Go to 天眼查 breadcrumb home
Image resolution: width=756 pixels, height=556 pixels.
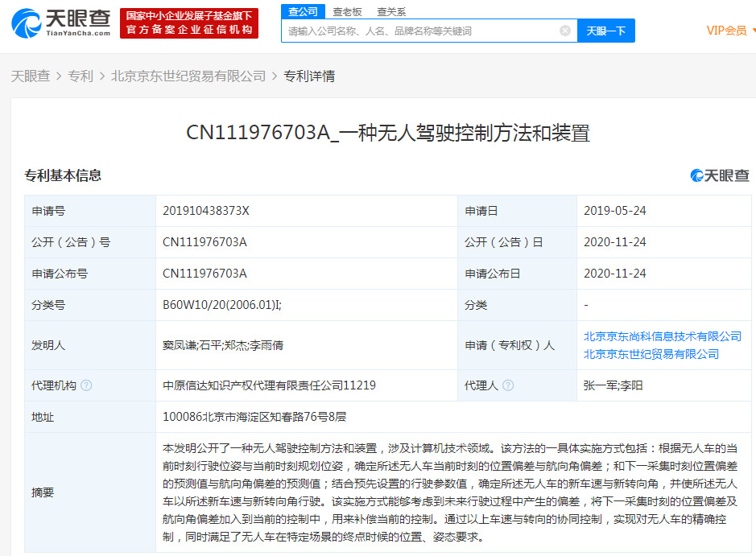click(x=31, y=76)
